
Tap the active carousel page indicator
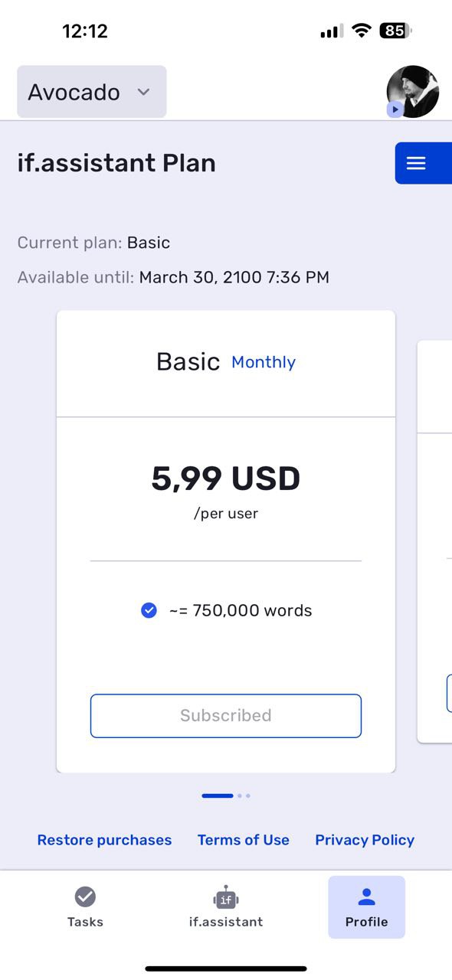pos(218,795)
